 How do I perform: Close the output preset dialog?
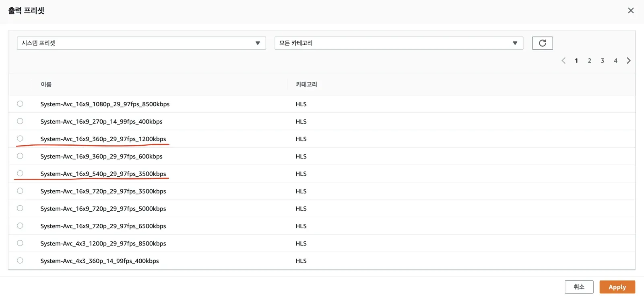point(631,10)
